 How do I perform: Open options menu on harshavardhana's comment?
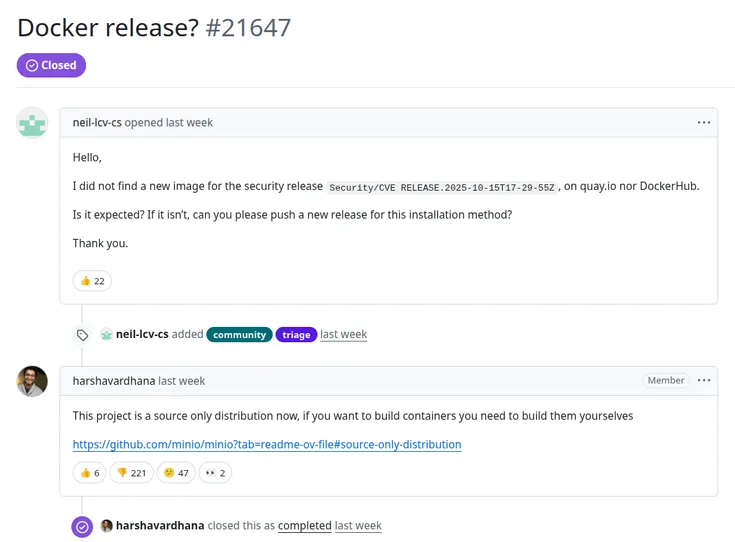704,380
